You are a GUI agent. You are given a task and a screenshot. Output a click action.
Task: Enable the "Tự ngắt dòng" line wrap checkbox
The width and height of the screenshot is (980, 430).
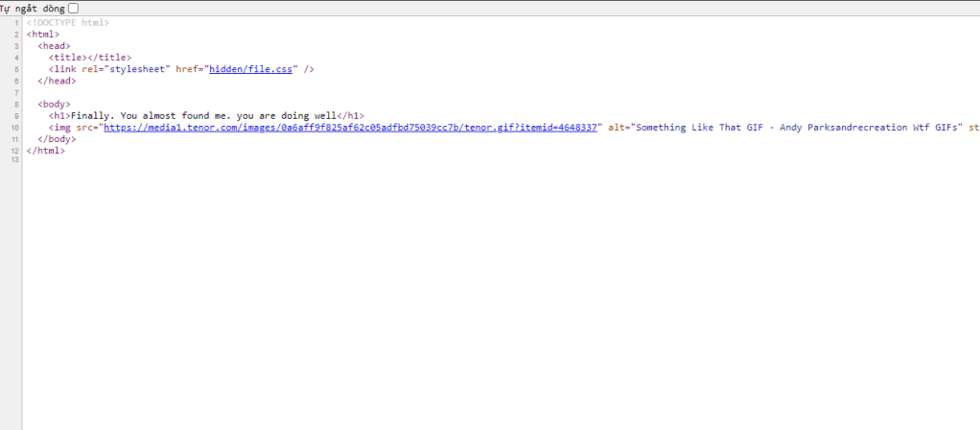point(74,8)
